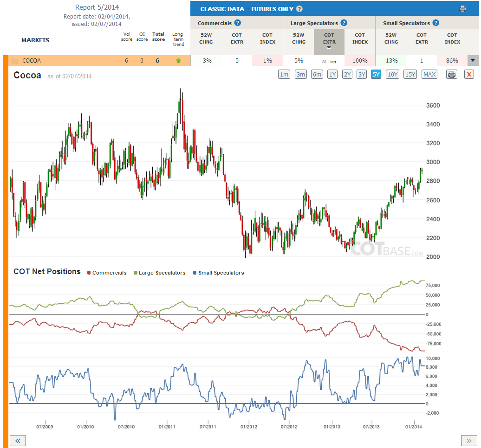Select the MAX time range

[x=429, y=75]
